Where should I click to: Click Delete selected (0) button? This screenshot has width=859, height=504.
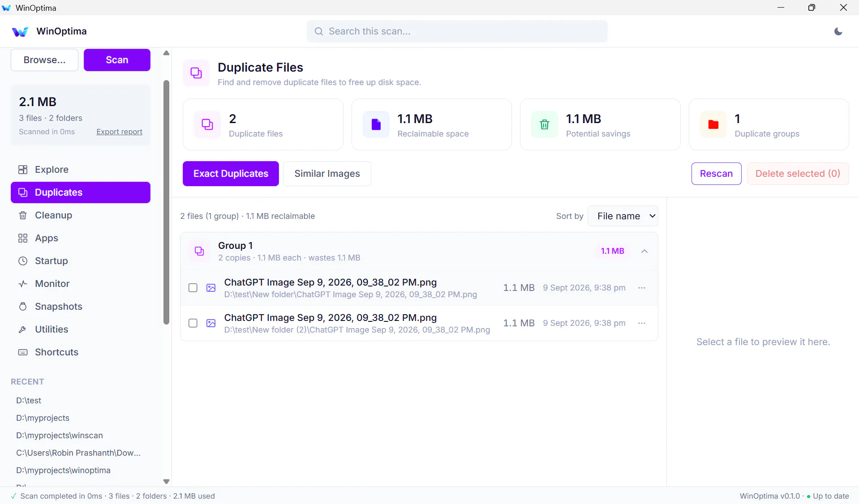(x=798, y=174)
